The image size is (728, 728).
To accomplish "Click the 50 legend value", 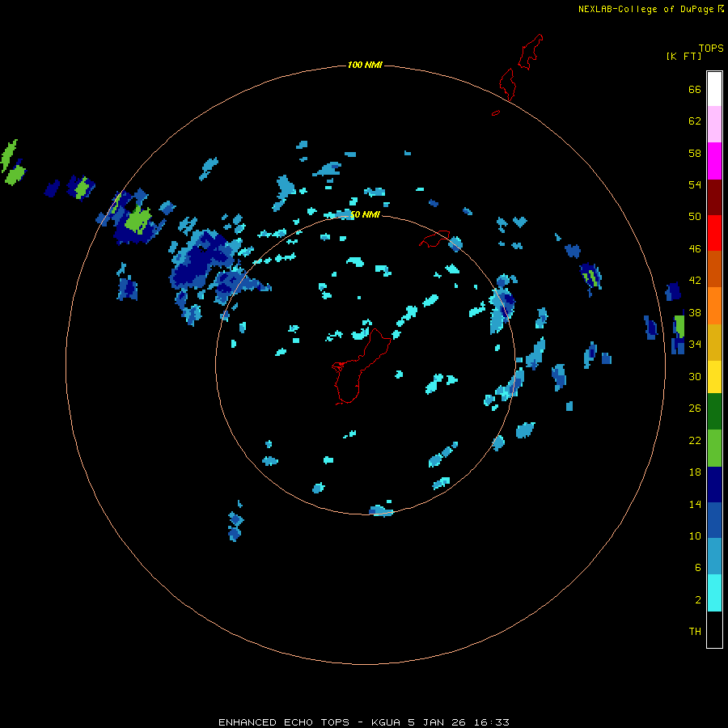I will point(695,217).
